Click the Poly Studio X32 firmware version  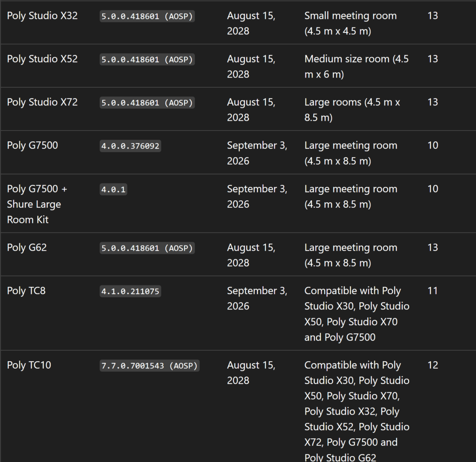tap(147, 16)
